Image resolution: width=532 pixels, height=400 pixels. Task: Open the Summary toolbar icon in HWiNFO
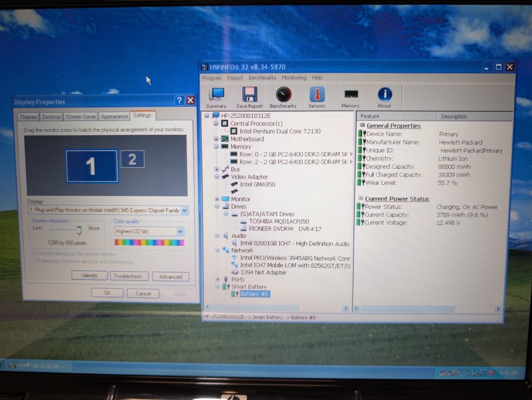(216, 97)
